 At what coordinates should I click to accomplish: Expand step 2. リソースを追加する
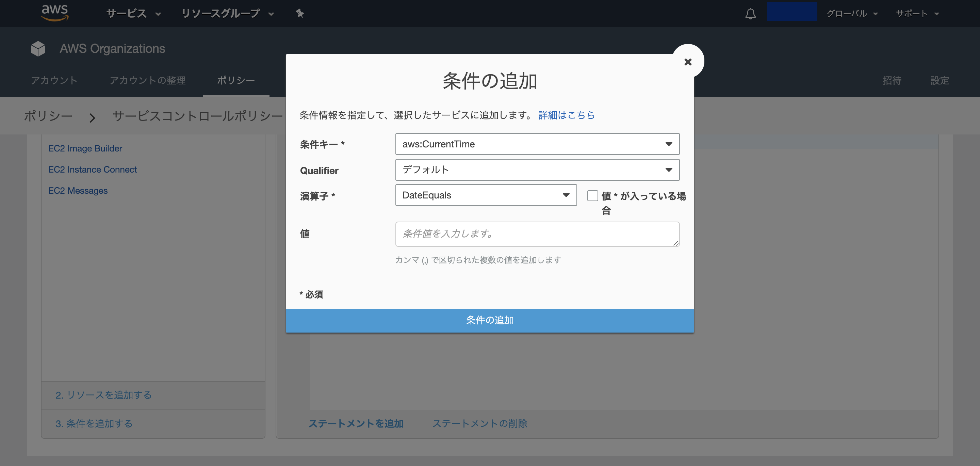pos(153,395)
